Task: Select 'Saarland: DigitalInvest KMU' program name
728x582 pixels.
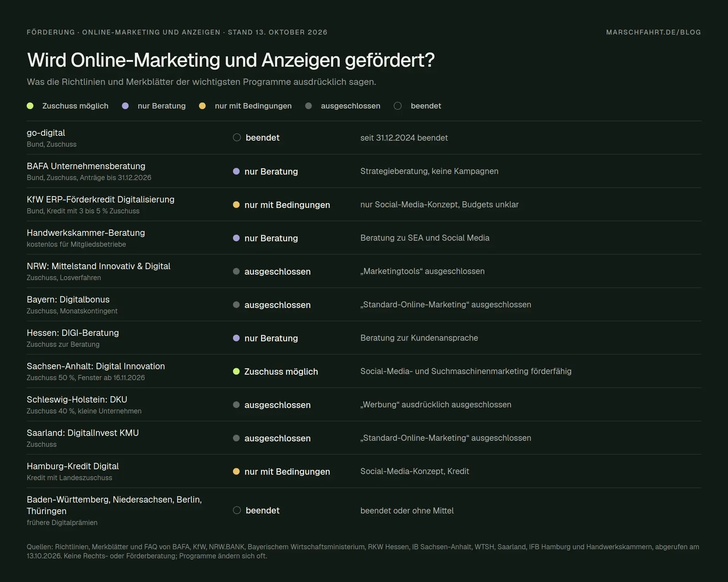Action: pyautogui.click(x=83, y=433)
